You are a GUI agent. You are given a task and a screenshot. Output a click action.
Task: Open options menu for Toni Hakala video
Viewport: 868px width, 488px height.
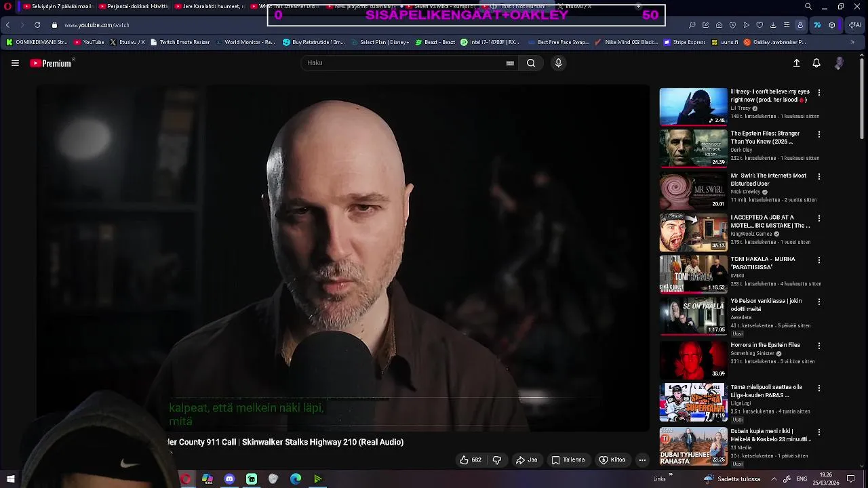point(819,260)
